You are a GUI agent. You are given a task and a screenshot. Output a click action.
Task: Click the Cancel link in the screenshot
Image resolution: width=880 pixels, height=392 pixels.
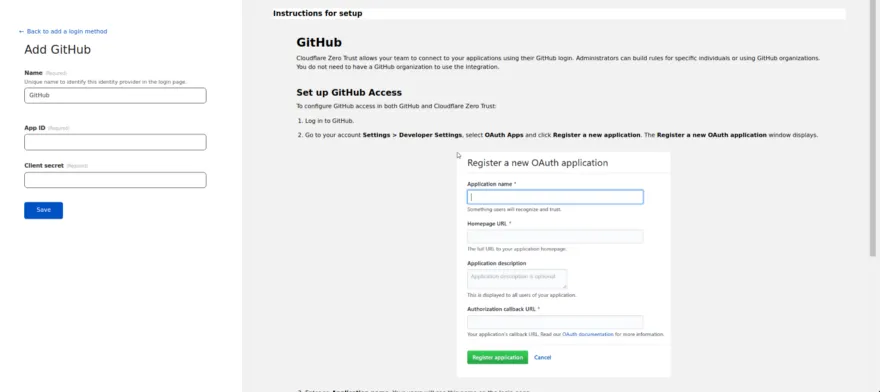click(543, 358)
